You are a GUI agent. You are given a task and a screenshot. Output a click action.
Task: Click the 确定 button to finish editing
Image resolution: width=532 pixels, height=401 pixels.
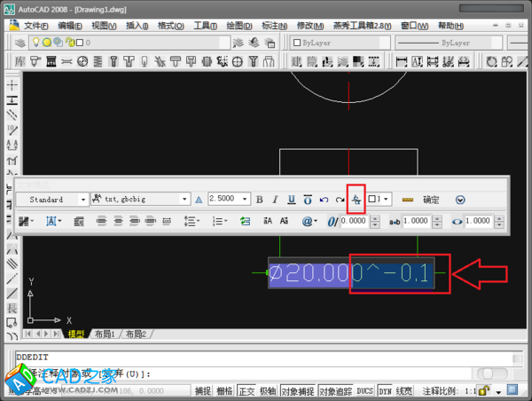click(431, 200)
